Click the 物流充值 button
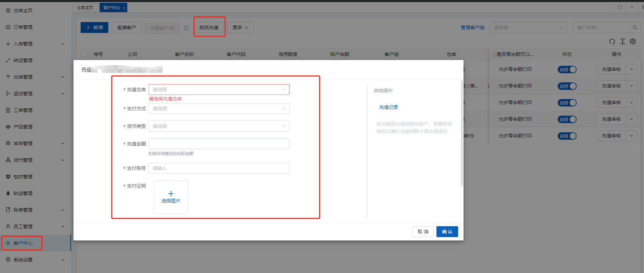This screenshot has height=273, width=644. [x=209, y=27]
